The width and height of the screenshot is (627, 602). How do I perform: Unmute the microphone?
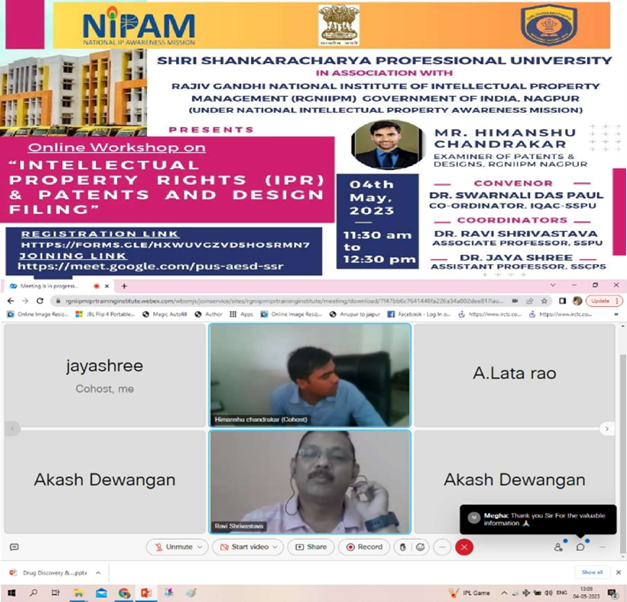[174, 547]
